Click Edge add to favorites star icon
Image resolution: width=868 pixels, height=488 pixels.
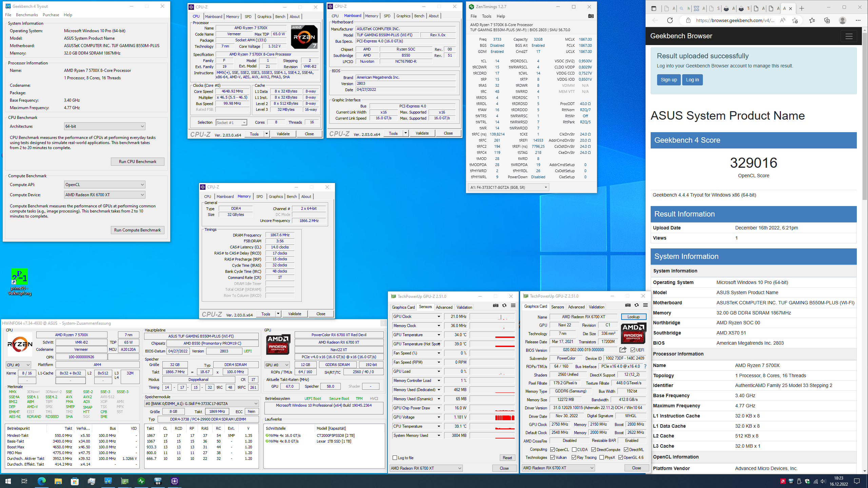795,20
